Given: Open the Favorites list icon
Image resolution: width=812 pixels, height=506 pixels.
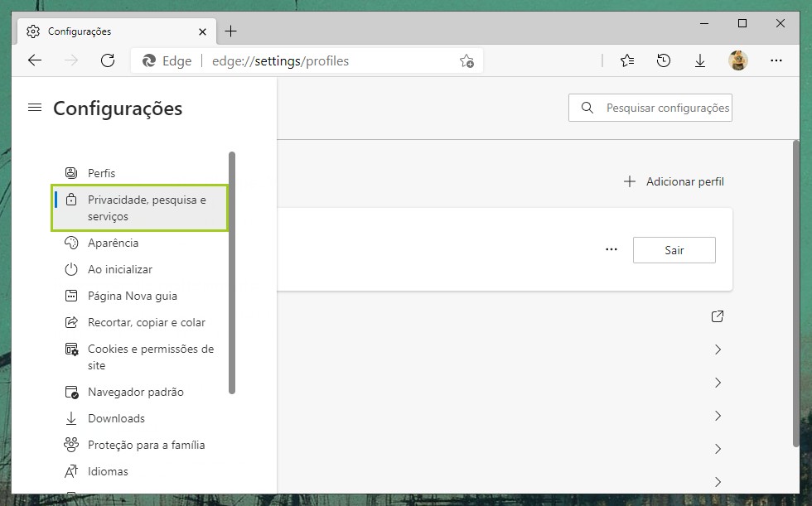Looking at the screenshot, I should (627, 60).
